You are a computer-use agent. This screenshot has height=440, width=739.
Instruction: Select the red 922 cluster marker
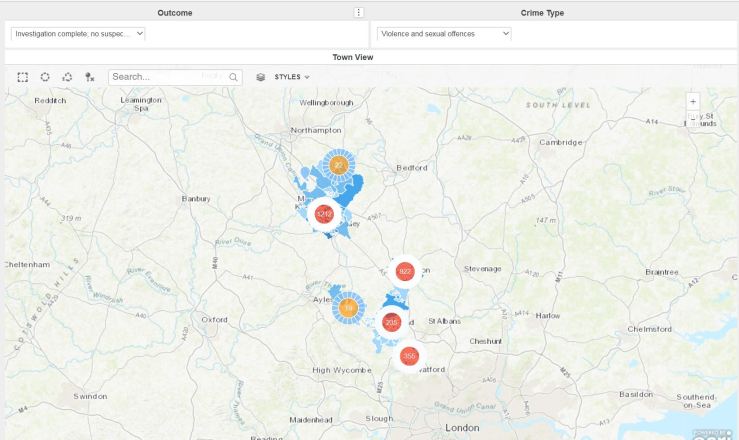point(405,271)
